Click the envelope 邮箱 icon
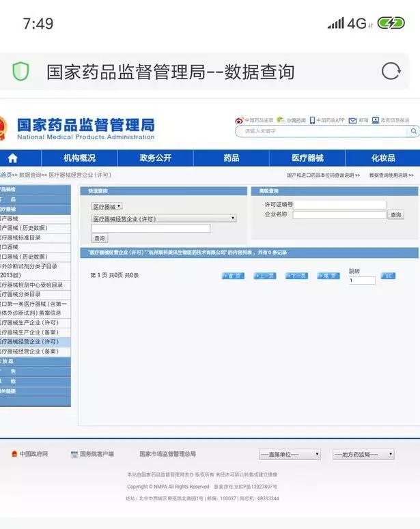 pyautogui.click(x=352, y=120)
